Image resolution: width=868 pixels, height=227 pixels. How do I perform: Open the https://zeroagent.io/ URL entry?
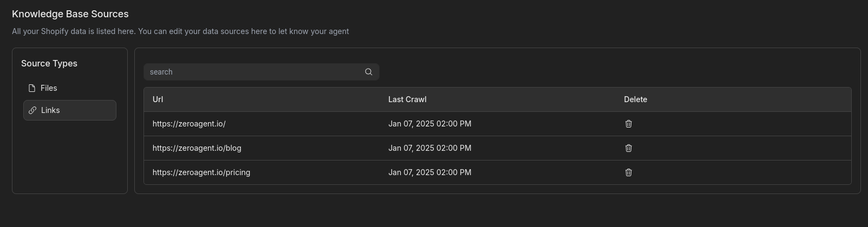[x=189, y=124]
